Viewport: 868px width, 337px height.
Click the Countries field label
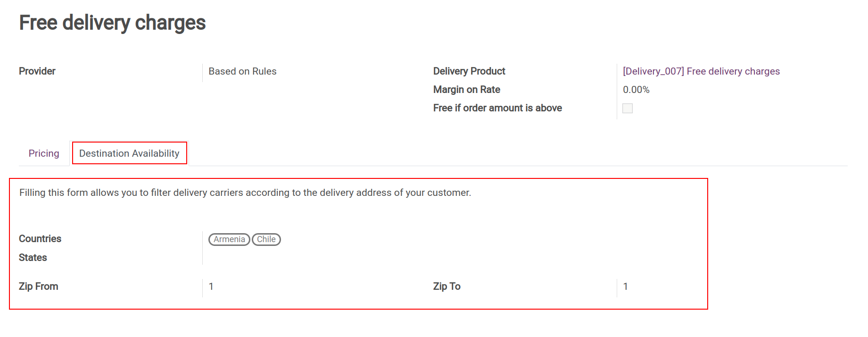tap(40, 239)
